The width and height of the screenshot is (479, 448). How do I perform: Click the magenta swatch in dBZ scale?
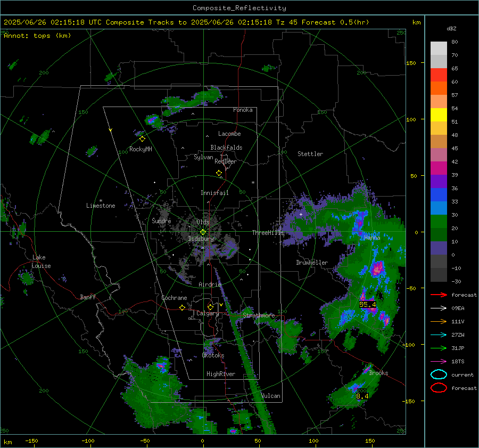click(x=439, y=168)
